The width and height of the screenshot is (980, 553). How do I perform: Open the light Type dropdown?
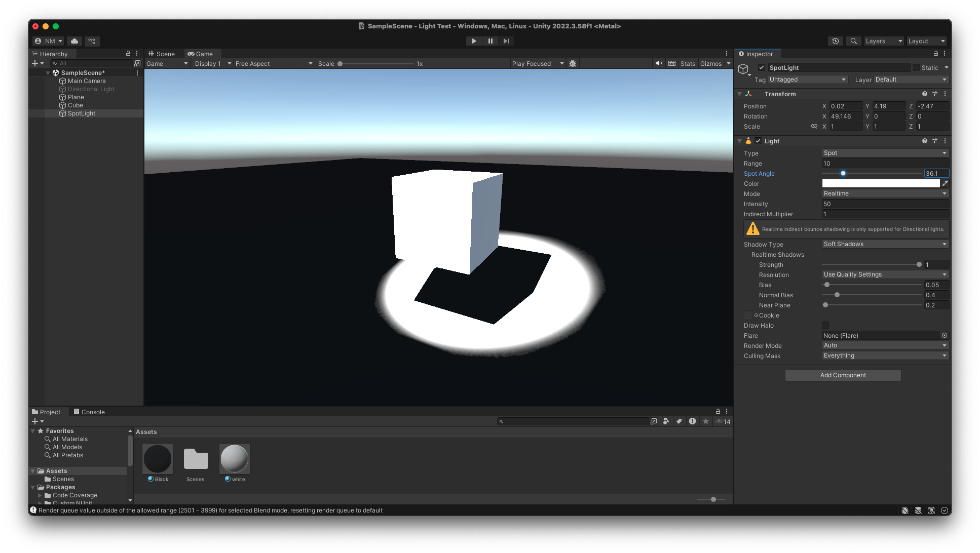pyautogui.click(x=885, y=153)
